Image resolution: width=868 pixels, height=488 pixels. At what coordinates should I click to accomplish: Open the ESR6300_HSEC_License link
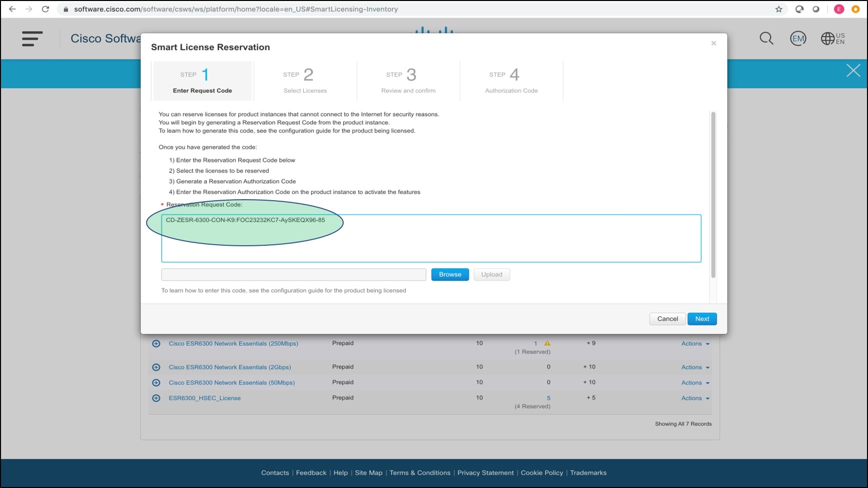[x=205, y=398]
